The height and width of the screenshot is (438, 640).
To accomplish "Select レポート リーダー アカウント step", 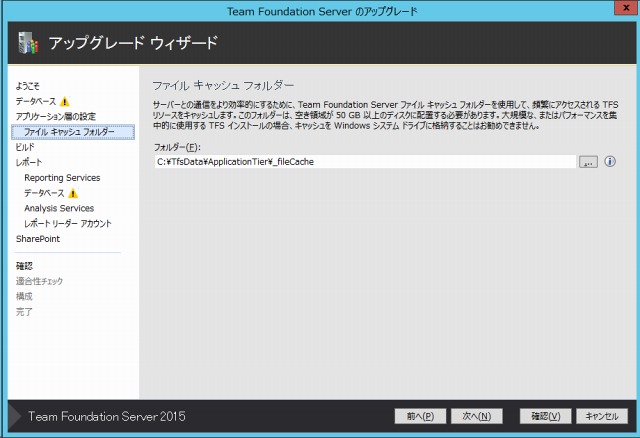I will [68, 224].
